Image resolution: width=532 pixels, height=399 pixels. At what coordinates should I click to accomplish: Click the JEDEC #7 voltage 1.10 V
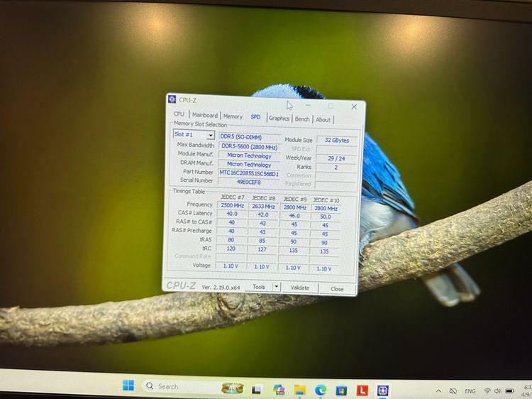[231, 266]
